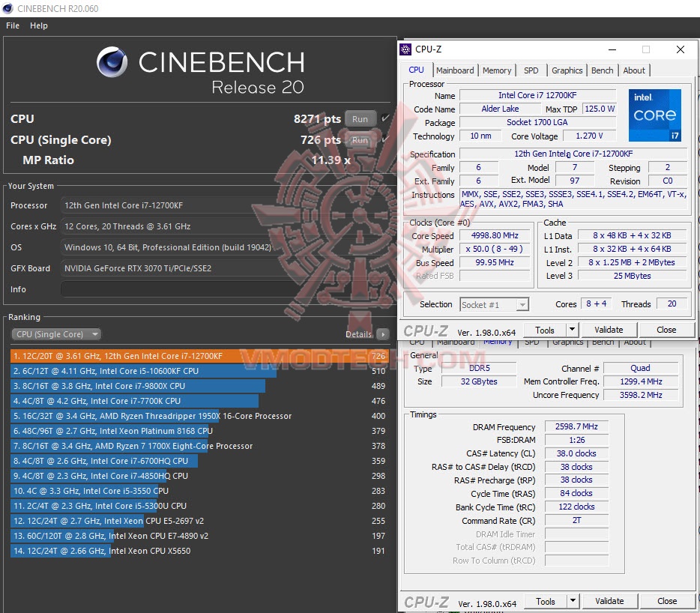Click Close button in front CPU-Z window
Viewport: 700px width, 613px height.
click(666, 330)
